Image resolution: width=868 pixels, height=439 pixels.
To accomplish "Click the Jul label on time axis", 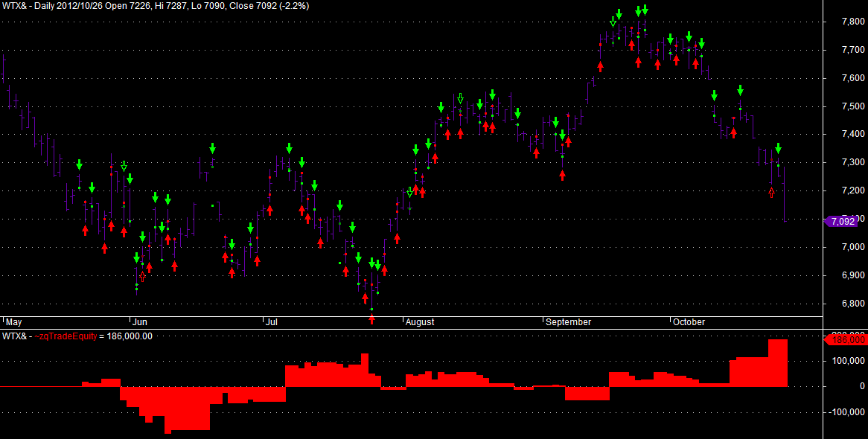I will click(272, 322).
